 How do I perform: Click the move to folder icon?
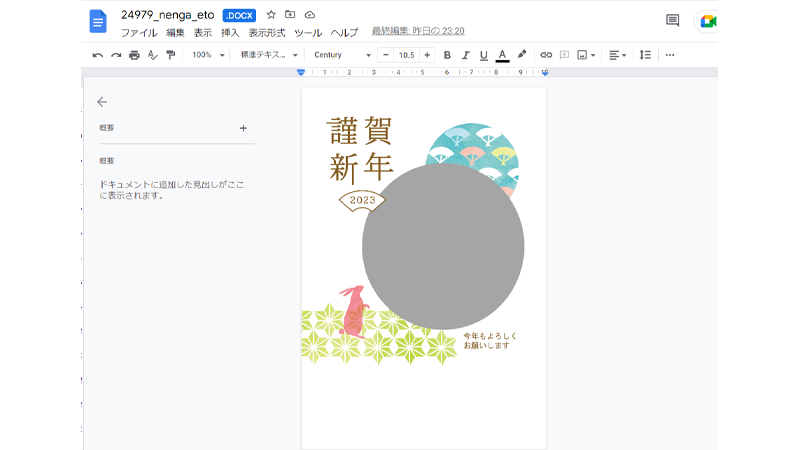290,15
